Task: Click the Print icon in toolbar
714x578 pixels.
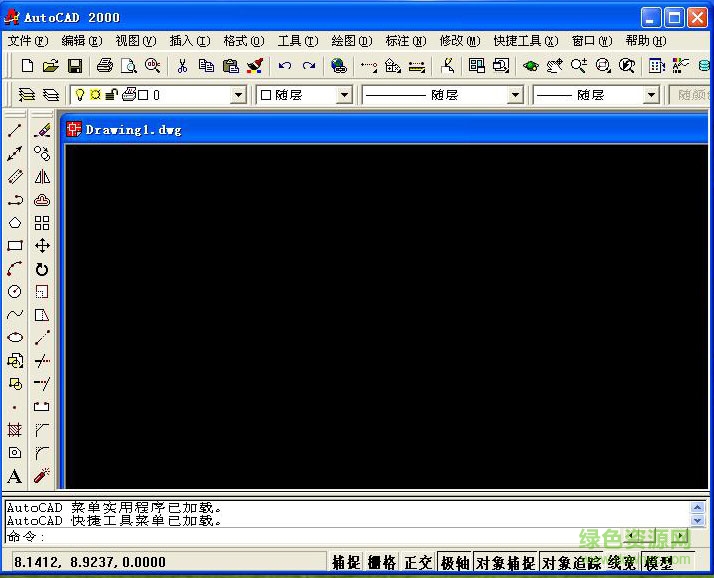Action: [x=105, y=66]
